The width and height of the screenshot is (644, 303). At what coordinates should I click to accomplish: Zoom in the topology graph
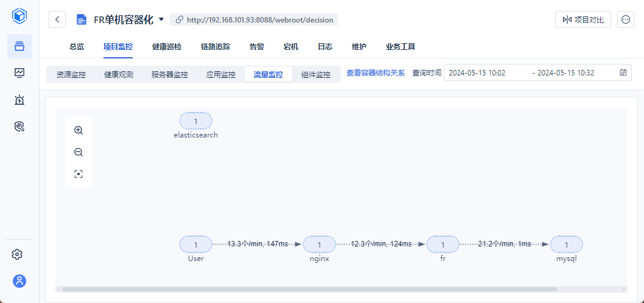coord(79,130)
